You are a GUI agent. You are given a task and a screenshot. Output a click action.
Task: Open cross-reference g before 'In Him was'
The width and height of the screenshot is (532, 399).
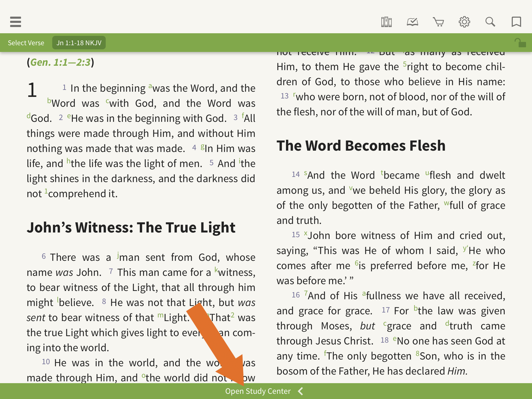[x=203, y=147]
